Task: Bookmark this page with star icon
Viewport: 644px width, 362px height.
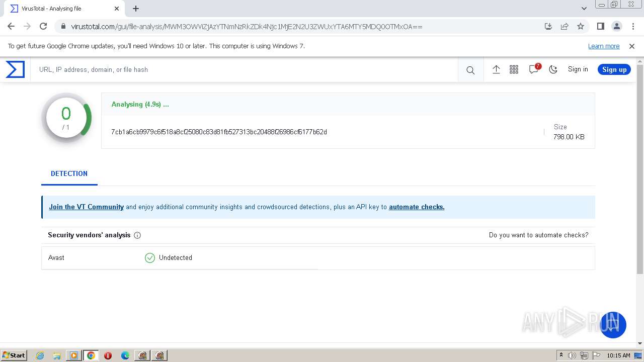Action: pos(581,26)
